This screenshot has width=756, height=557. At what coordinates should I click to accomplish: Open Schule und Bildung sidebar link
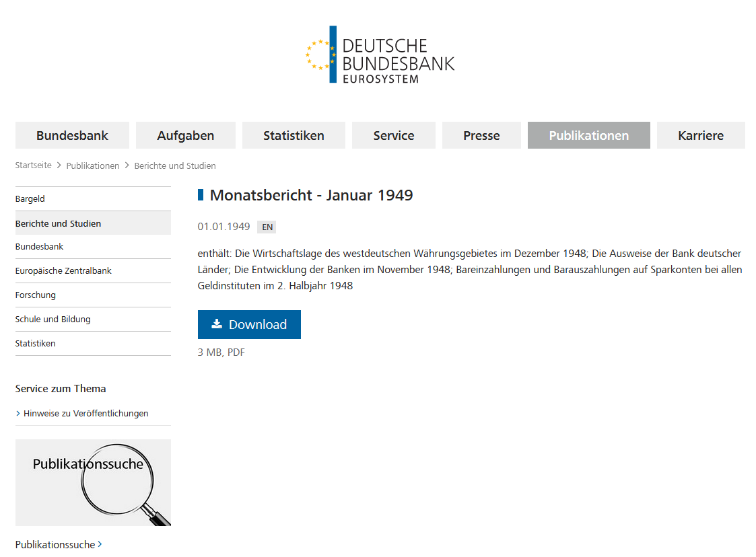pos(53,320)
